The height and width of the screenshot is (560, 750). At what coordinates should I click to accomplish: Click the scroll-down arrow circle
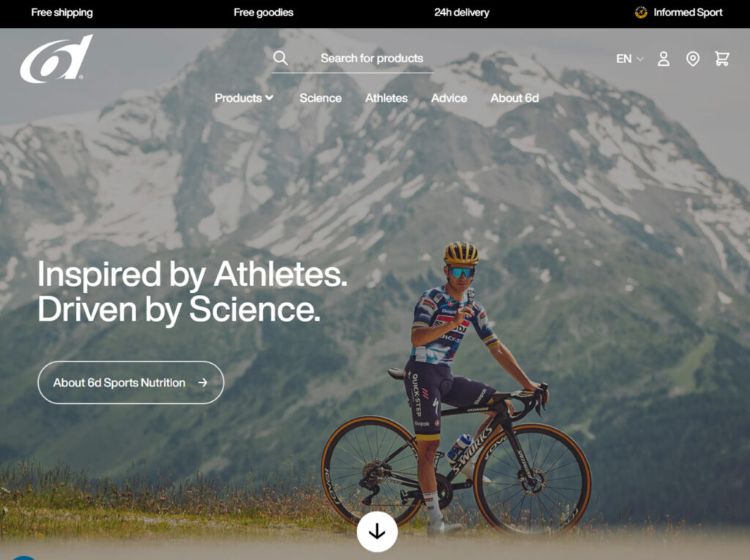(377, 531)
